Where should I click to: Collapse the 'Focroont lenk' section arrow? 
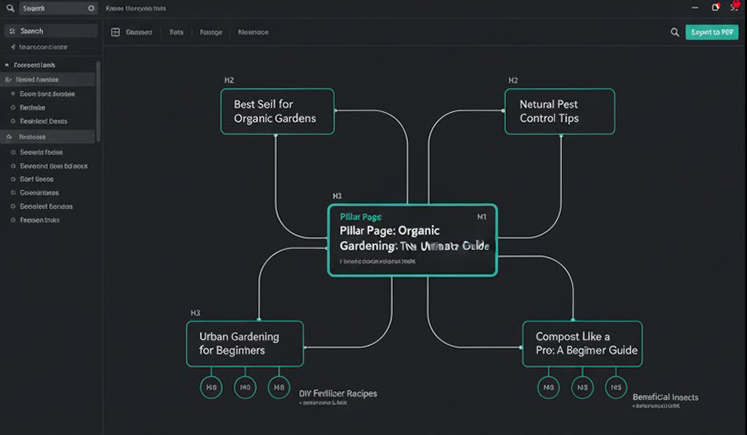7,65
